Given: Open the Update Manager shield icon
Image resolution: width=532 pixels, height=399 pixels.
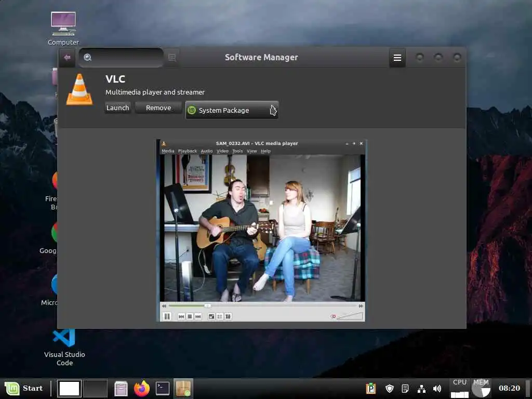Looking at the screenshot, I should pos(390,389).
